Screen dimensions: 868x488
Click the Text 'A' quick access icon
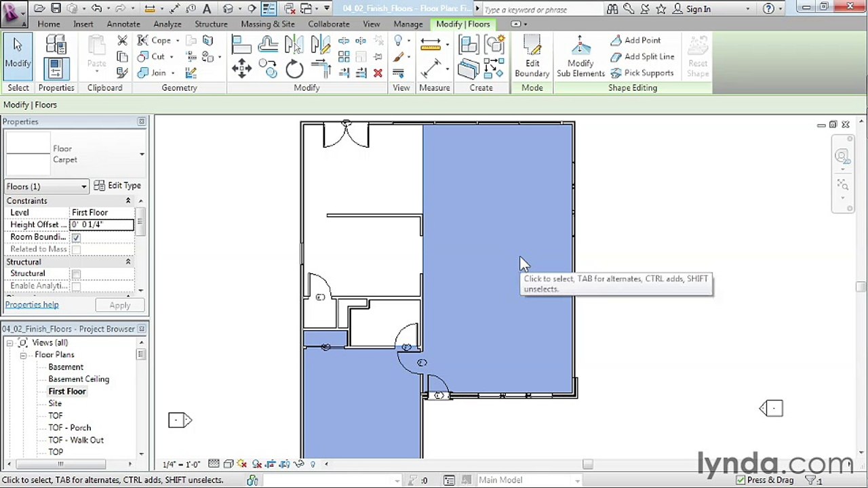click(207, 9)
